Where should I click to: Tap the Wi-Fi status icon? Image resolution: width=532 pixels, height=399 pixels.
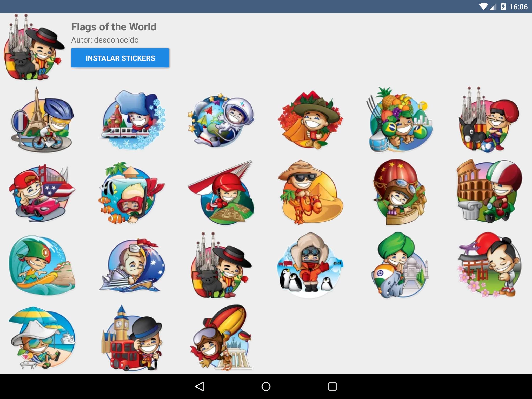click(x=484, y=7)
